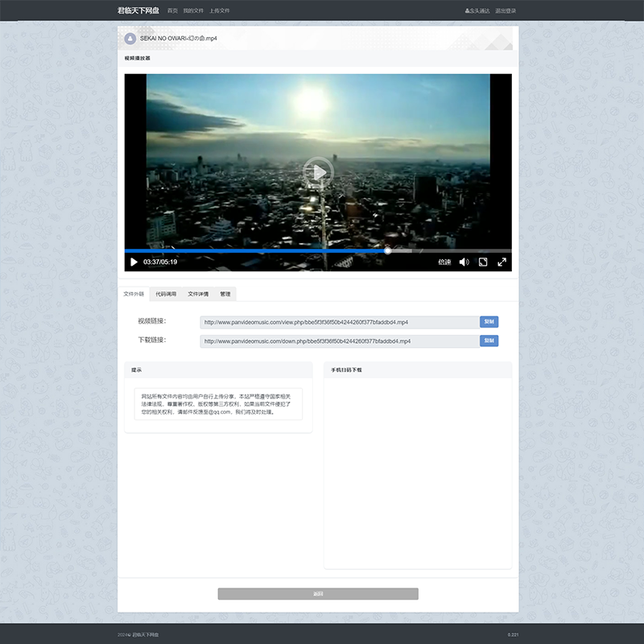
Task: Switch to the 代码调用 tab
Action: (166, 294)
